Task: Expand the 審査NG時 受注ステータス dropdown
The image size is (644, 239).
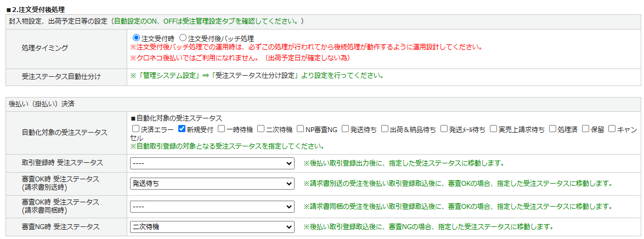Action: point(212,226)
